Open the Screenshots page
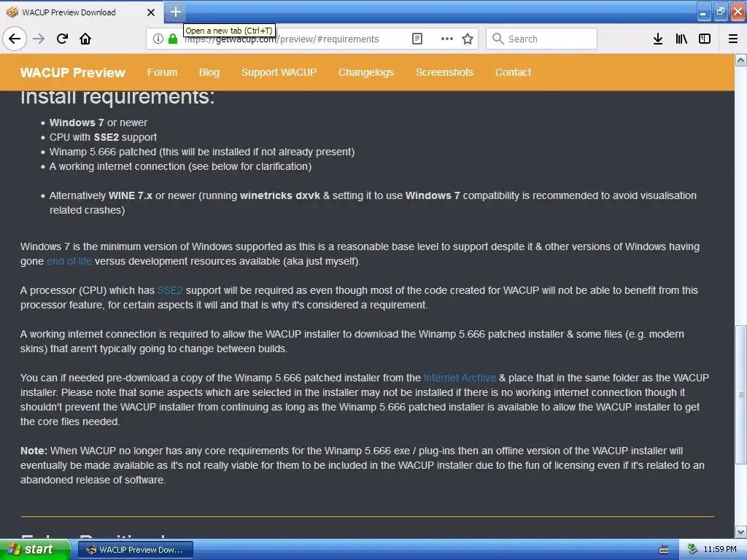This screenshot has width=747, height=560. point(444,72)
